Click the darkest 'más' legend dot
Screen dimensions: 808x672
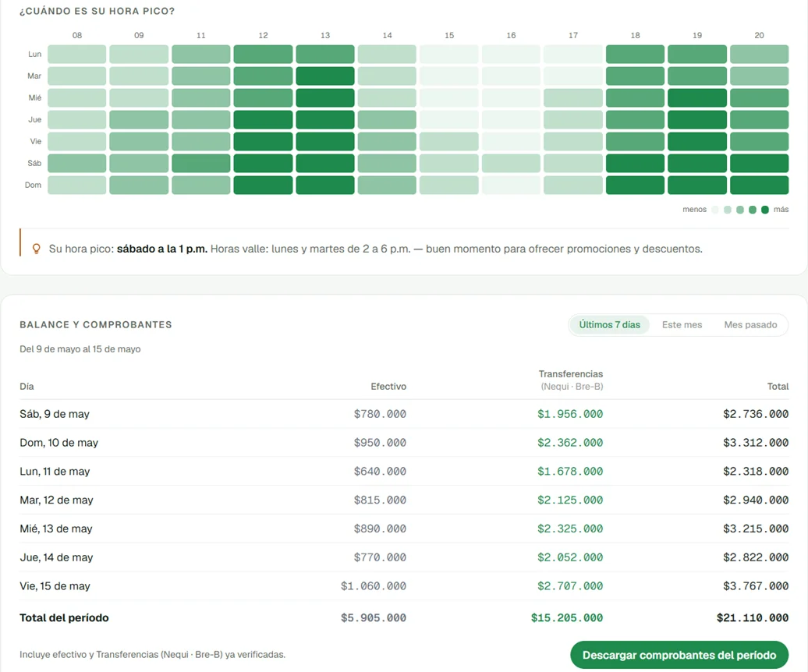tap(764, 210)
